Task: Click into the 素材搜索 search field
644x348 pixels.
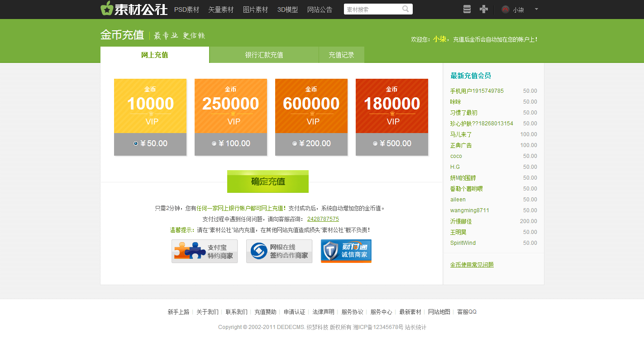Action: coord(371,9)
